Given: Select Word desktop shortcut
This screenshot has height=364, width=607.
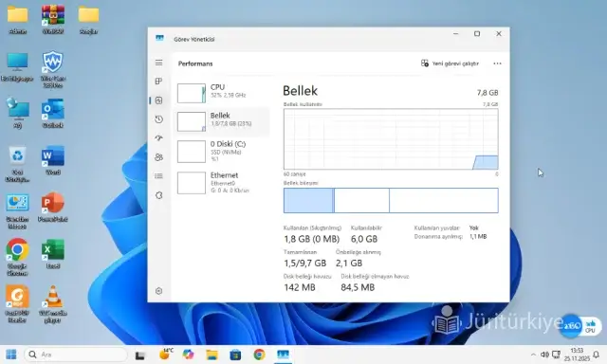Looking at the screenshot, I should point(53,160).
